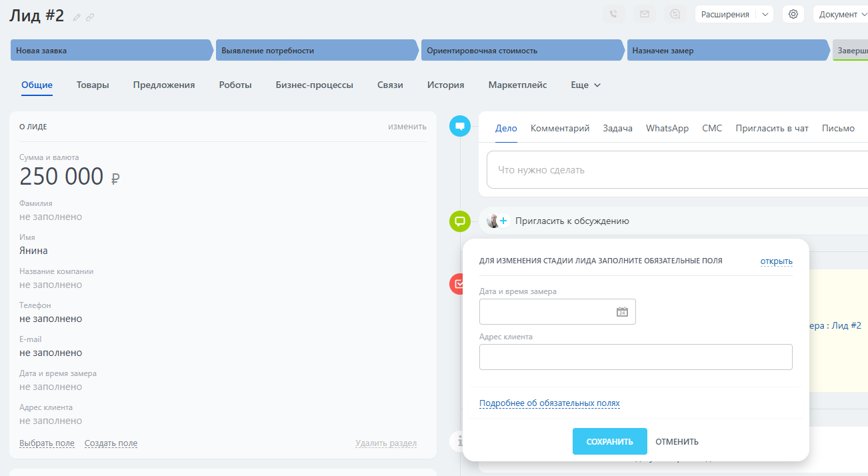Select stage Ориентировочная стоимость
The width and height of the screenshot is (868, 476).
click(523, 51)
